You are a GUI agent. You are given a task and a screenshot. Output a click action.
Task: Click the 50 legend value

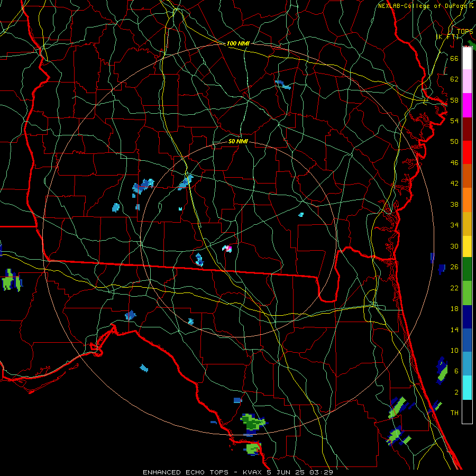[454, 142]
